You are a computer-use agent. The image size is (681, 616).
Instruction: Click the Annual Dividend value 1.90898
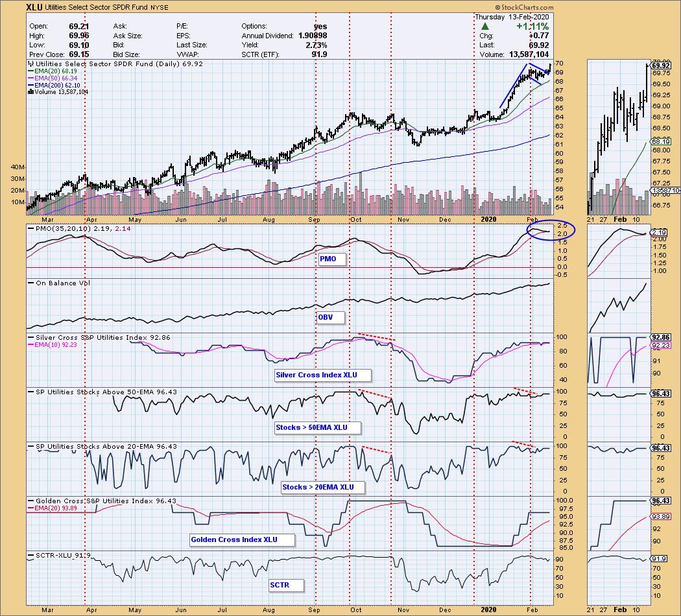pyautogui.click(x=313, y=36)
